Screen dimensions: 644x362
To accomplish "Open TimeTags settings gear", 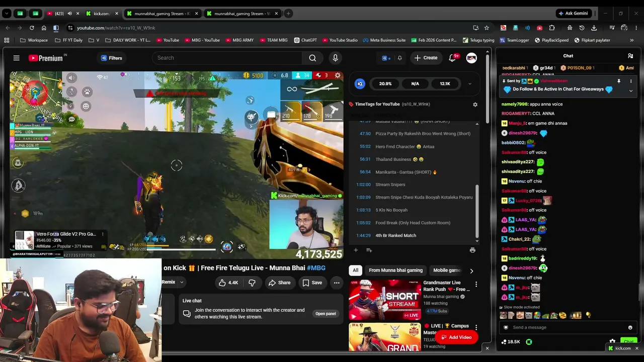I will pyautogui.click(x=475, y=104).
